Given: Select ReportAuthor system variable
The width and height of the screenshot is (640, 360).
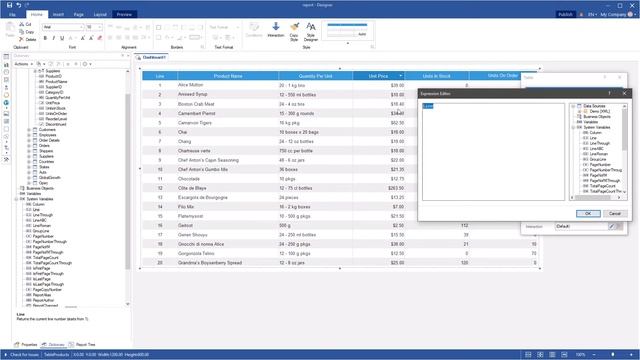Looking at the screenshot, I should (x=43, y=300).
